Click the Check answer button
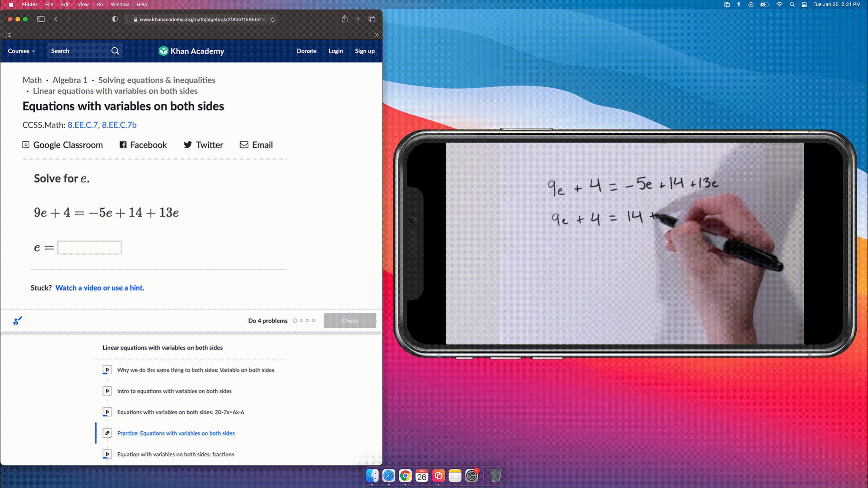This screenshot has height=488, width=868. pyautogui.click(x=350, y=320)
